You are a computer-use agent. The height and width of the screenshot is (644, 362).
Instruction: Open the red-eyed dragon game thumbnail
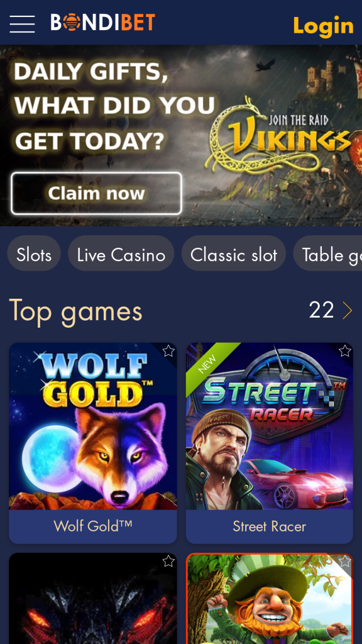[93, 599]
